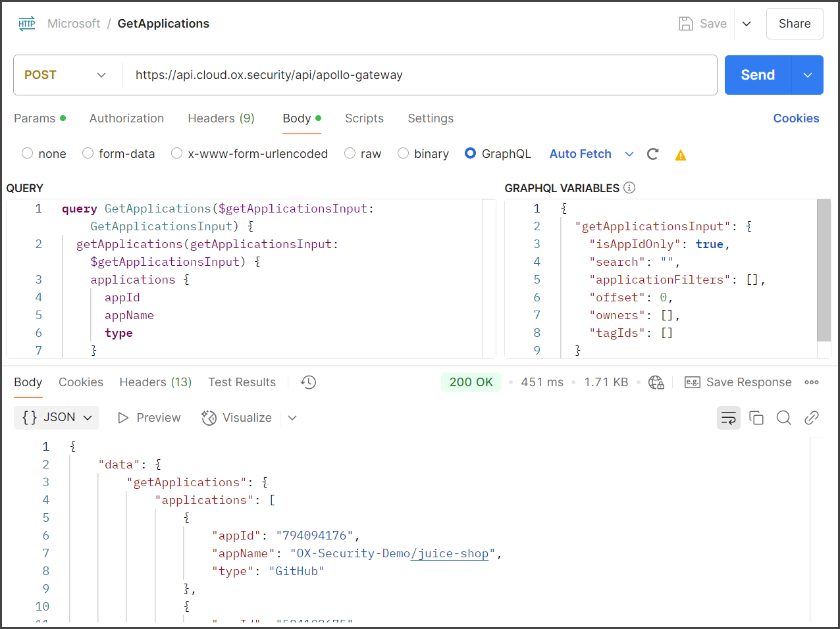The image size is (840, 629).
Task: Click the network globe lock icon
Action: point(656,382)
